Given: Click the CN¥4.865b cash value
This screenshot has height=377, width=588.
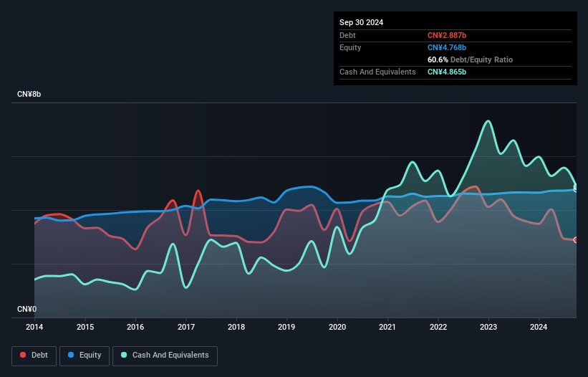Looking at the screenshot, I should [447, 72].
